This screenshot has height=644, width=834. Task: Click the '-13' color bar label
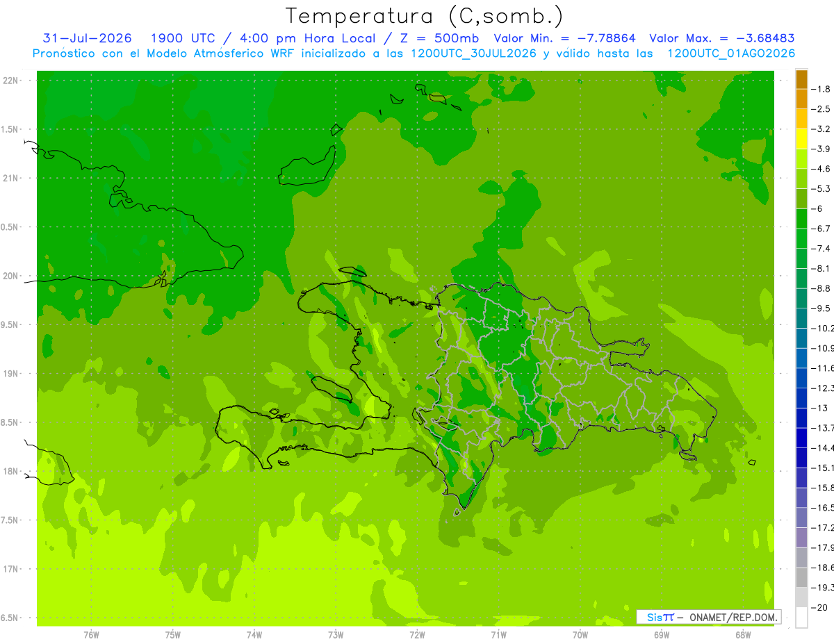click(819, 408)
